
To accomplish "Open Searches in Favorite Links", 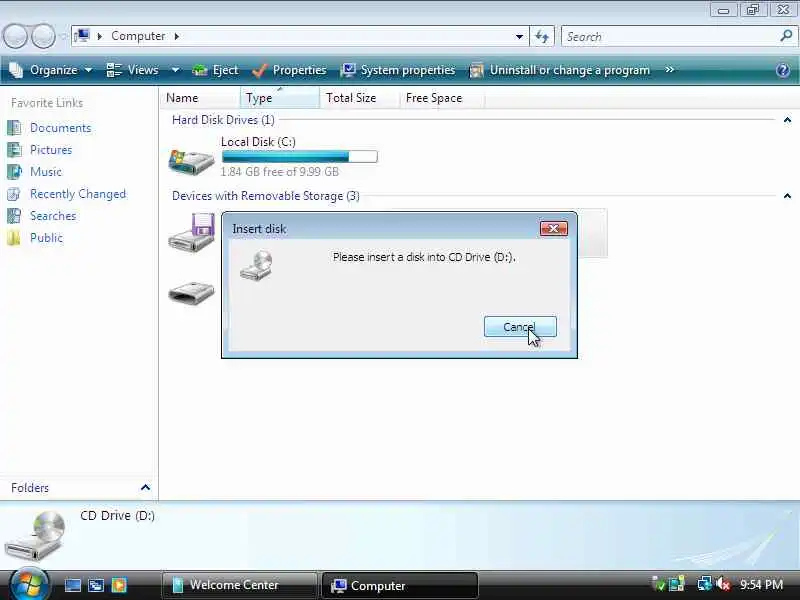I will 53,216.
